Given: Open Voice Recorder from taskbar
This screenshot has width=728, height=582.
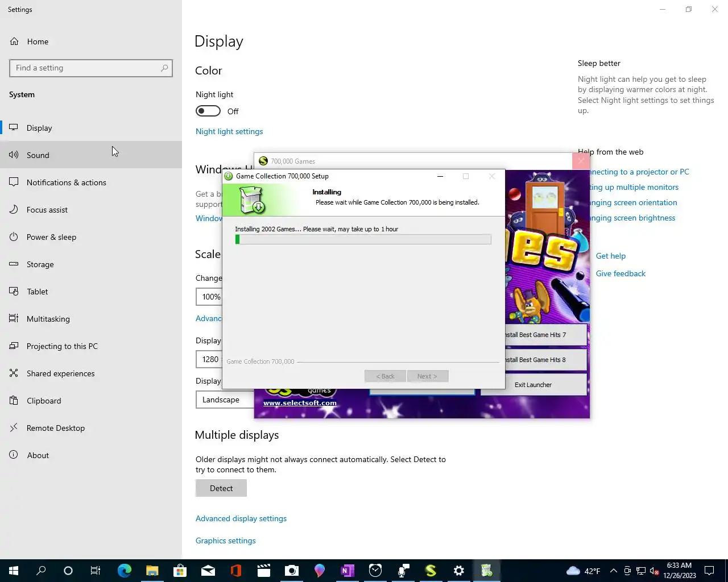Looking at the screenshot, I should click(x=403, y=571).
